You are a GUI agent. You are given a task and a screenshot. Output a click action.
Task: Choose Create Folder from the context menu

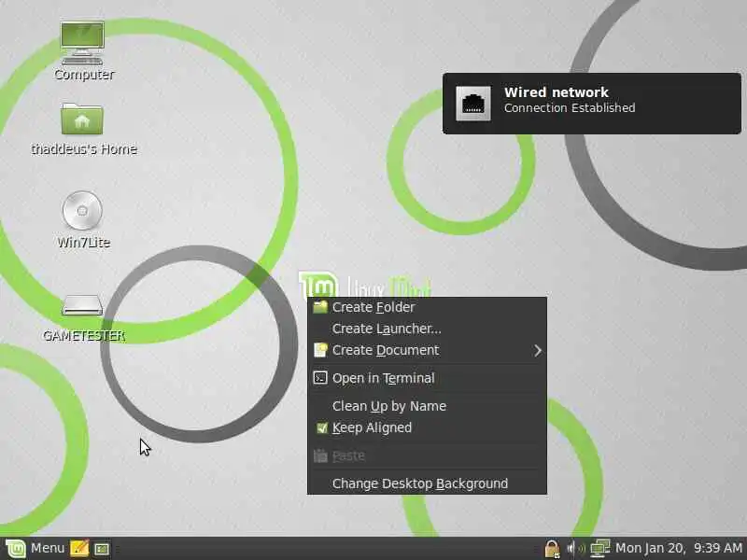point(427,308)
